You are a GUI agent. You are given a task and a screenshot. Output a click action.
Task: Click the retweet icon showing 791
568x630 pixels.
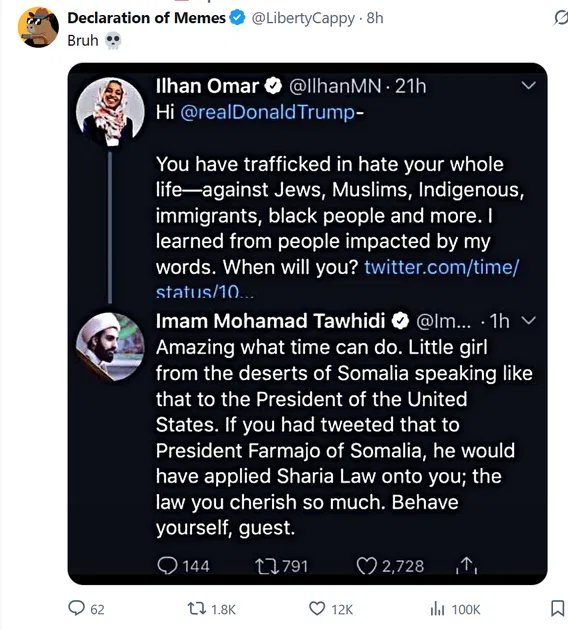(267, 566)
